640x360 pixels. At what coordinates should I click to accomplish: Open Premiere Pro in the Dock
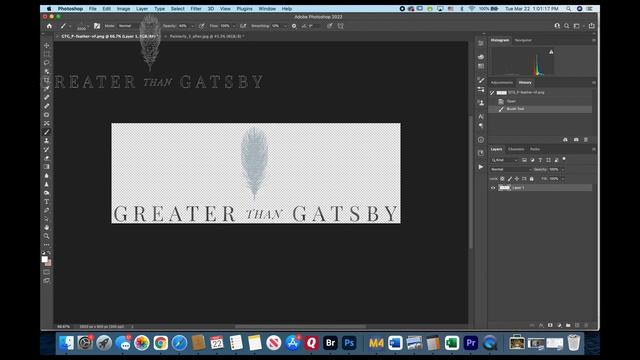click(x=471, y=343)
